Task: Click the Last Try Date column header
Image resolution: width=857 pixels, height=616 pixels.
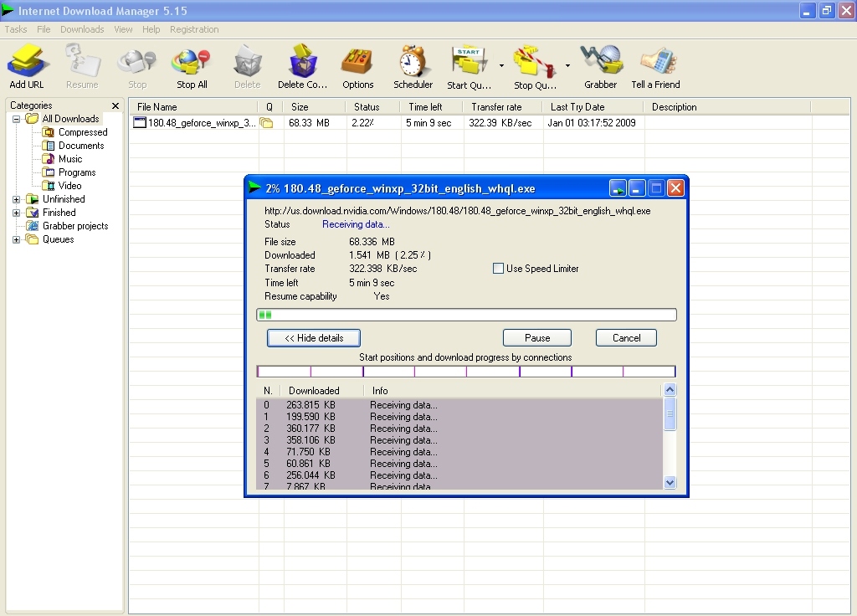Action: [593, 107]
